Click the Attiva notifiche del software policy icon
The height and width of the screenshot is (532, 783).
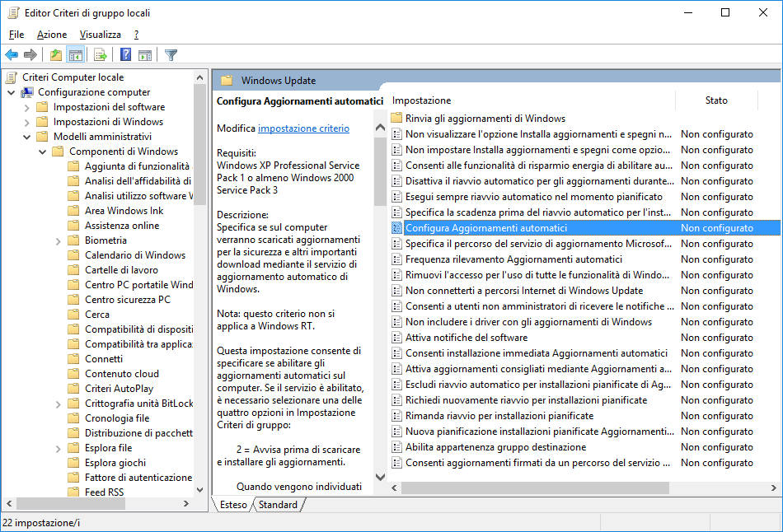[x=396, y=338]
